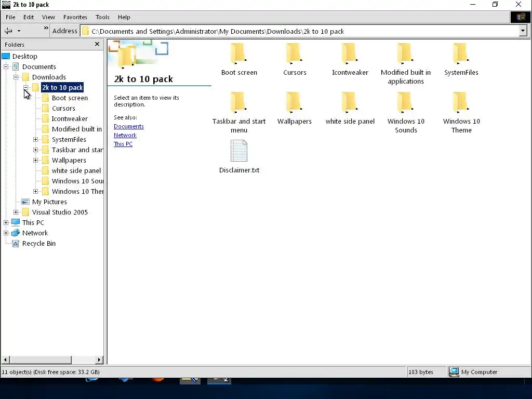The height and width of the screenshot is (399, 532).
Task: Open the Wallpapers folder icon in file pane
Action: [x=294, y=103]
